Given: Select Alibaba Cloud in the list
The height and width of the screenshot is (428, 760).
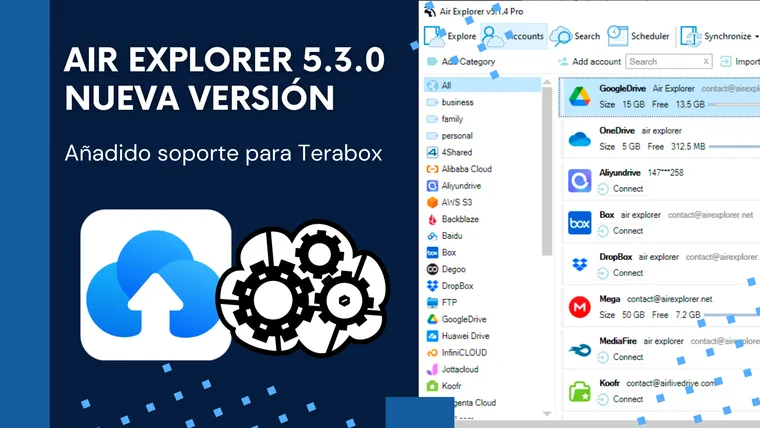Looking at the screenshot, I should coord(459,169).
